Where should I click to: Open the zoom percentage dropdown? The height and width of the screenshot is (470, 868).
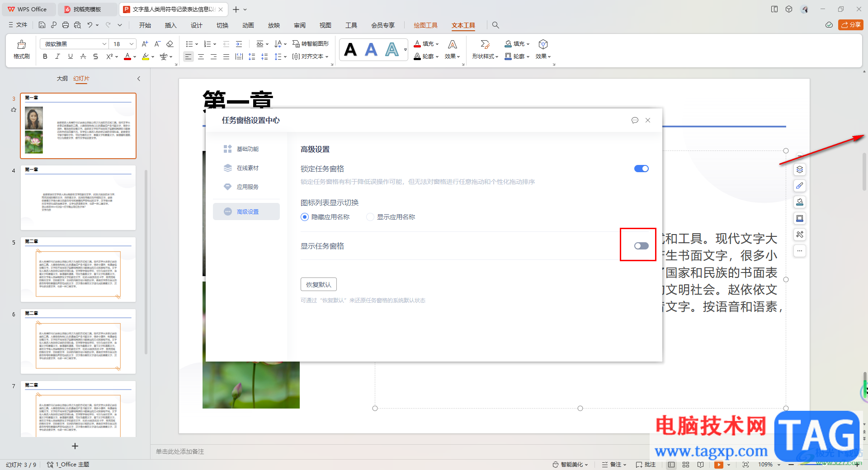pyautogui.click(x=779, y=465)
